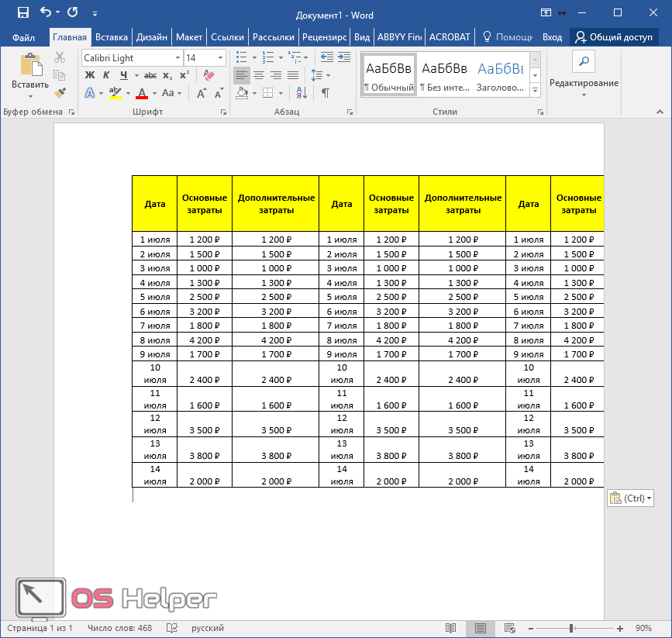This screenshot has height=638, width=672.
Task: Select the Без интервала style thumbnail
Action: click(x=444, y=77)
